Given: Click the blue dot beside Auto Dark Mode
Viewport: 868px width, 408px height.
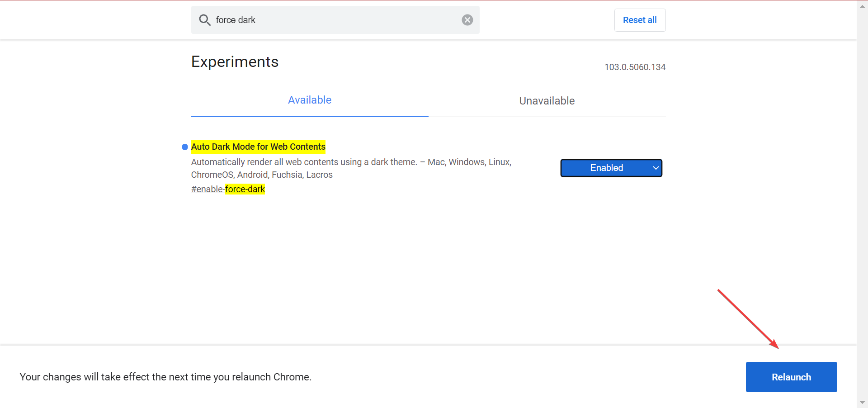Looking at the screenshot, I should point(184,147).
